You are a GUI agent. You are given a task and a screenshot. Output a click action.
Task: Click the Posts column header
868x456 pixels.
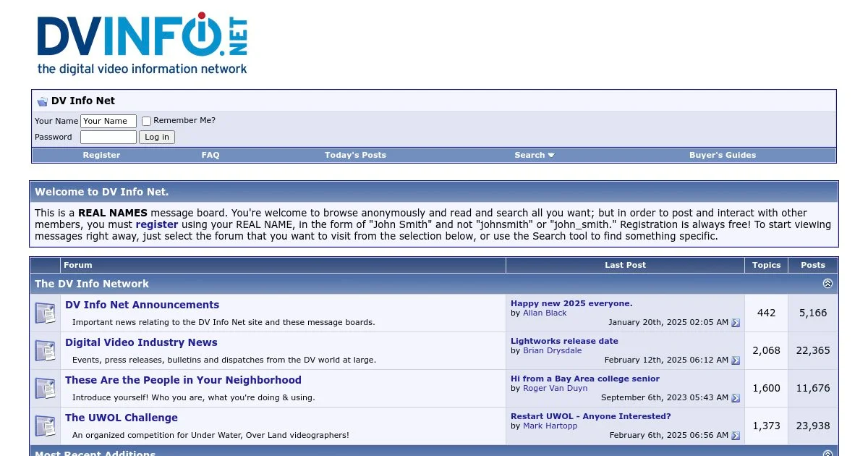(x=813, y=265)
